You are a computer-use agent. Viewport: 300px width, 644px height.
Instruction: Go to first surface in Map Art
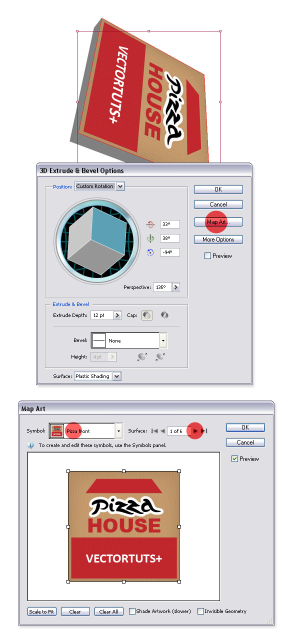[x=155, y=431]
